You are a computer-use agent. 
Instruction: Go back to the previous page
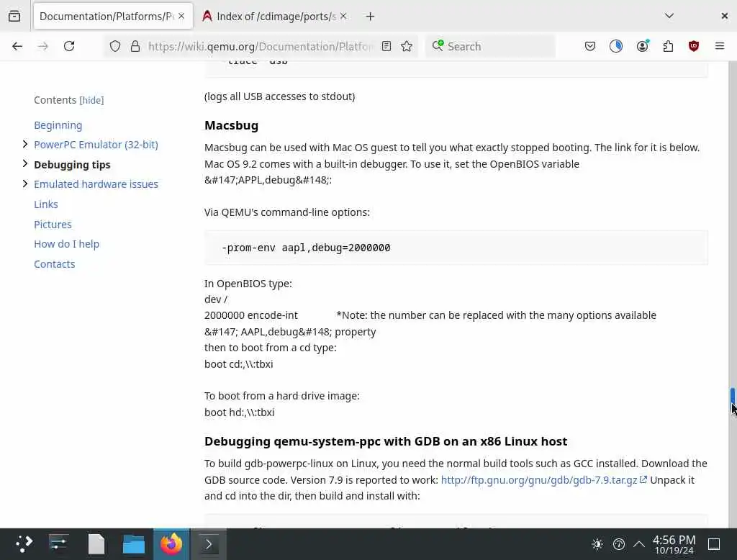(17, 46)
